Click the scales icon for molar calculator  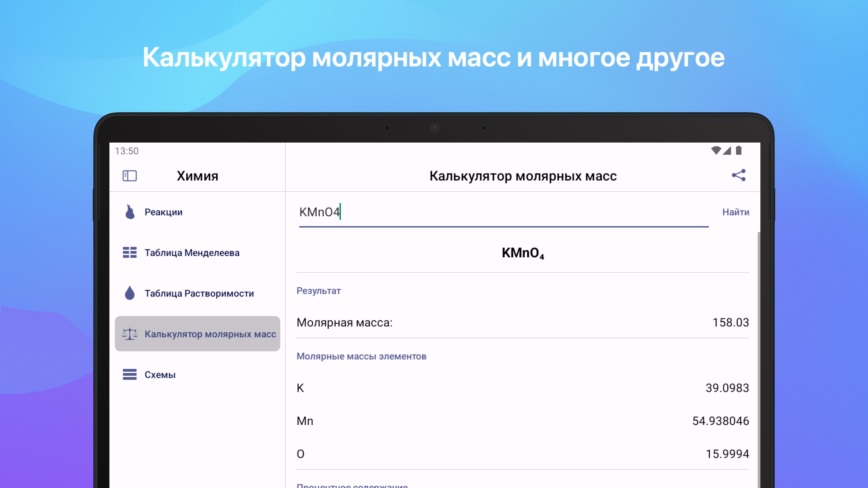pyautogui.click(x=130, y=334)
